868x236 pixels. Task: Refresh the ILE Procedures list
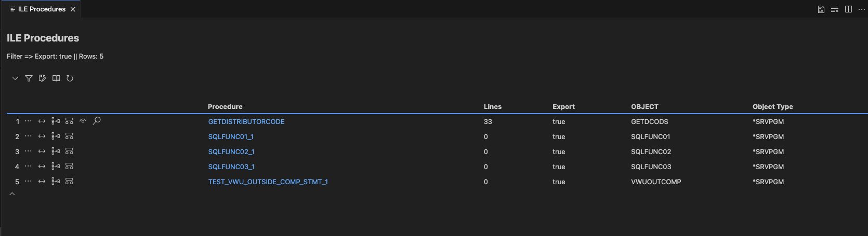click(70, 78)
